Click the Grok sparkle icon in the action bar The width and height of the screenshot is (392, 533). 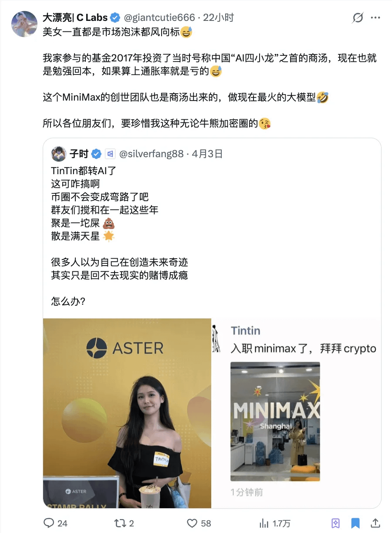[335, 523]
